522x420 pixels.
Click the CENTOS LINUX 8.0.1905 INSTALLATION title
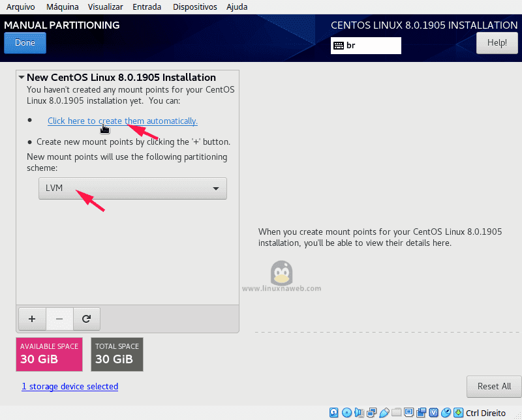tap(424, 25)
